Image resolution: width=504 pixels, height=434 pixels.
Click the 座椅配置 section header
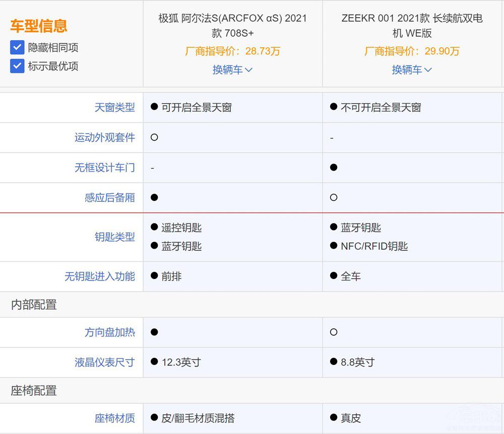[34, 391]
